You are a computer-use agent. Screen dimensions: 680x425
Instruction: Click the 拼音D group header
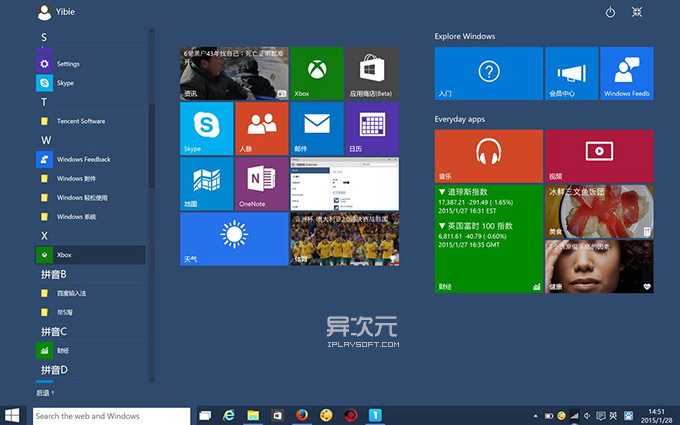[54, 369]
